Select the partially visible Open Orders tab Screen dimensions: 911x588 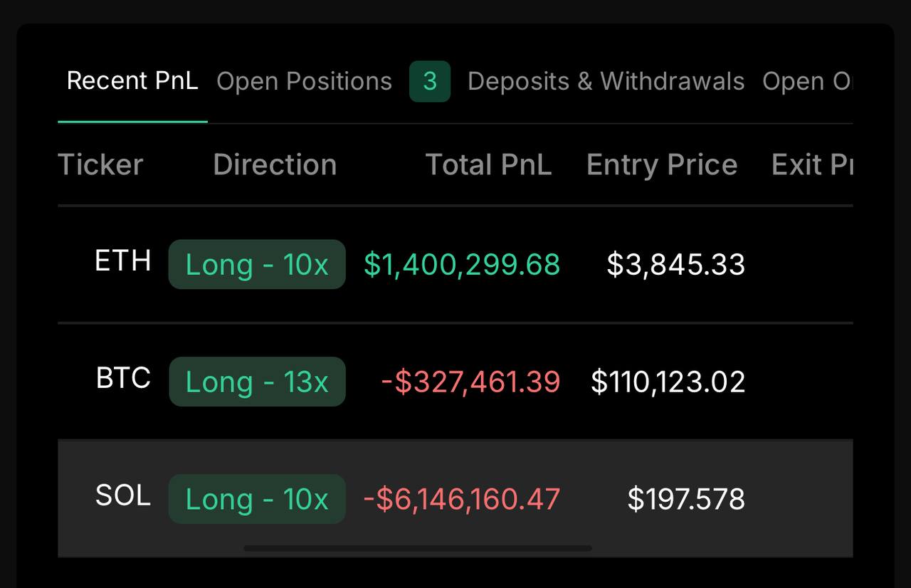coord(806,82)
